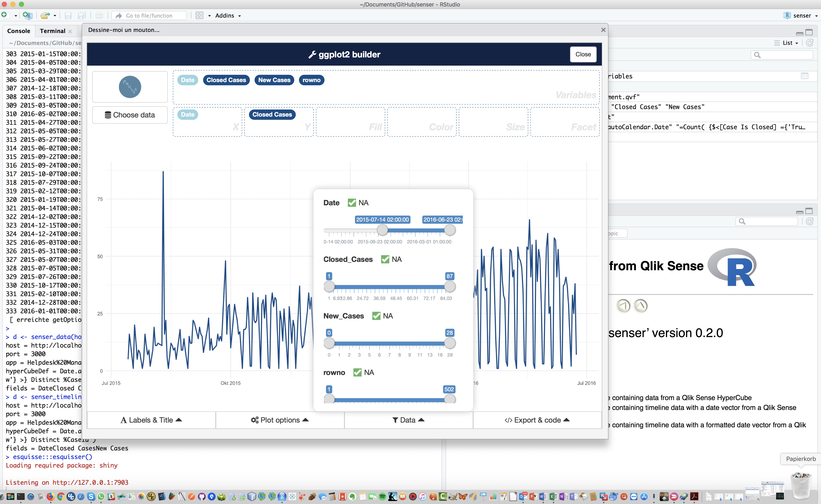821x504 pixels.
Task: Click the refresh icon in environment pane
Action: (810, 43)
